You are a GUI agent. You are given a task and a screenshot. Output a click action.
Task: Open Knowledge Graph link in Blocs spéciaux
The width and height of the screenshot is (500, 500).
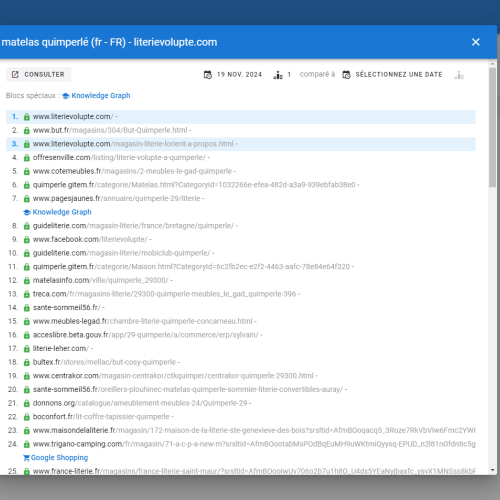coord(101,96)
